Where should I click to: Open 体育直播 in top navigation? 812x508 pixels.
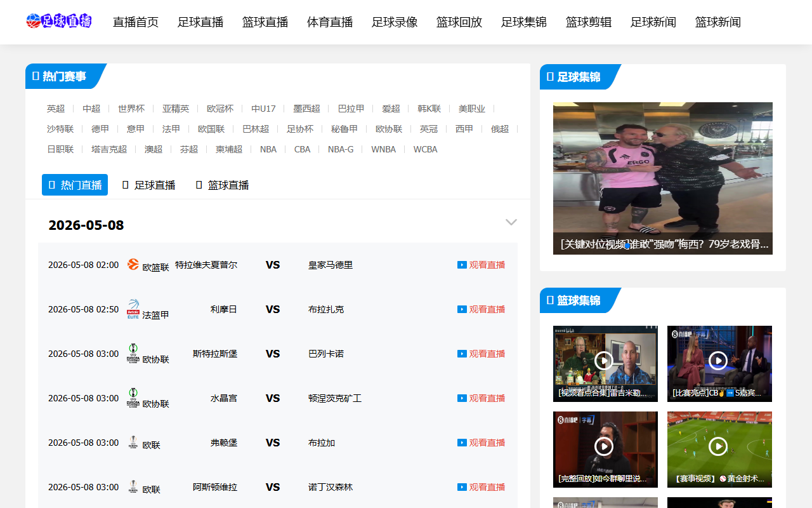[x=330, y=22]
